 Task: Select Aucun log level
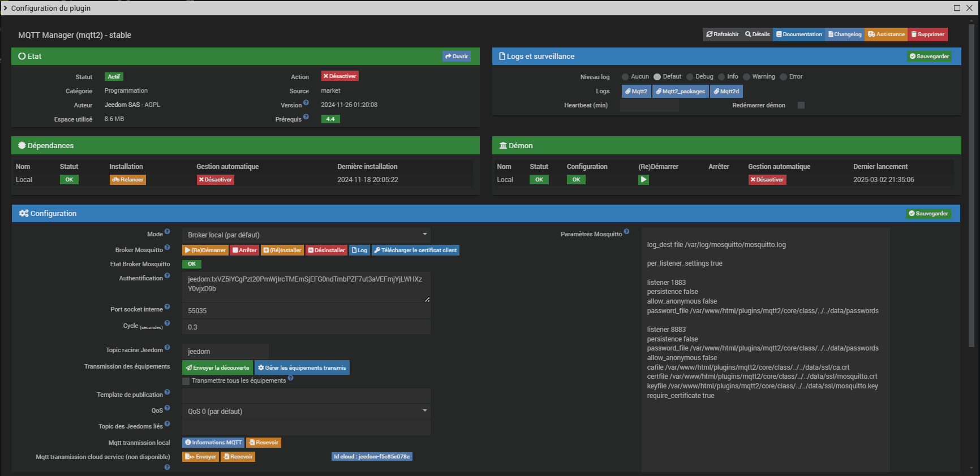pos(625,77)
